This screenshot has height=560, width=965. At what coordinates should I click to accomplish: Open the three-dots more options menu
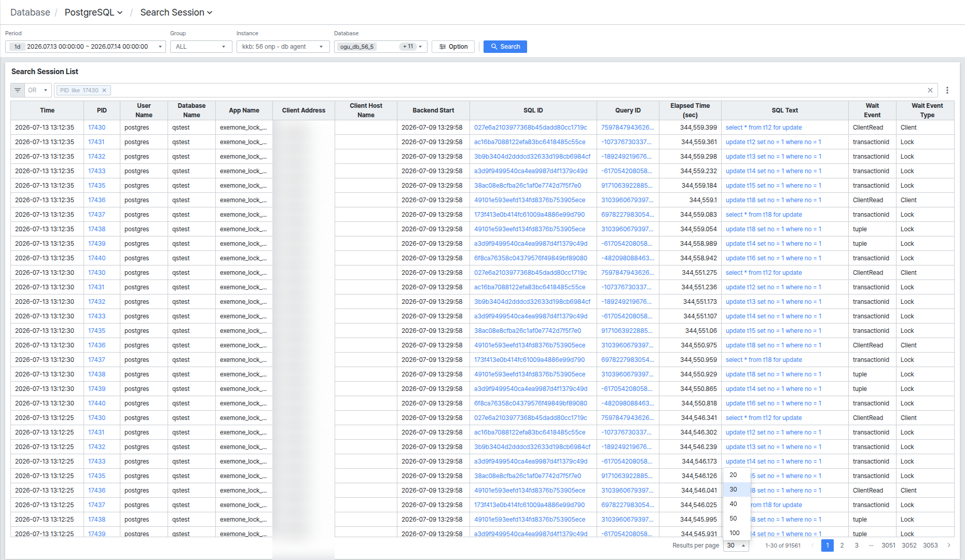pyautogui.click(x=947, y=90)
